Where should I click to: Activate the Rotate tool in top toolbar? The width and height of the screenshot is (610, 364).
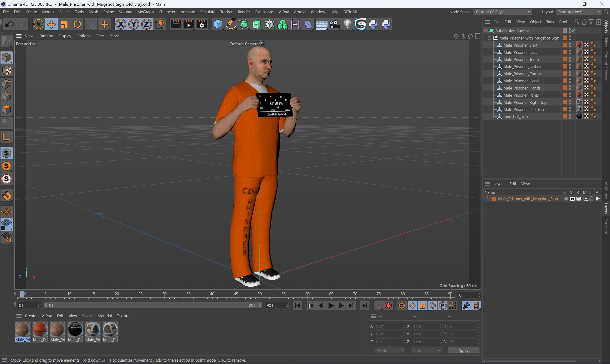tap(77, 24)
